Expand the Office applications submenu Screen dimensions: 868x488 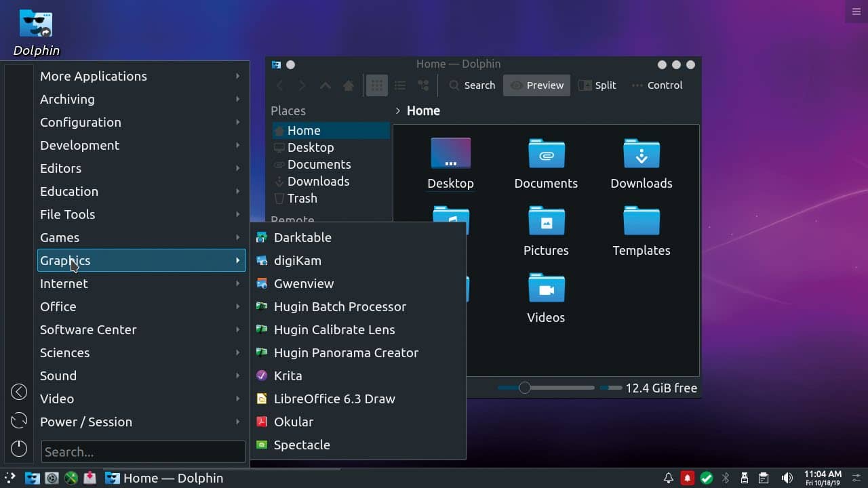tap(58, 306)
